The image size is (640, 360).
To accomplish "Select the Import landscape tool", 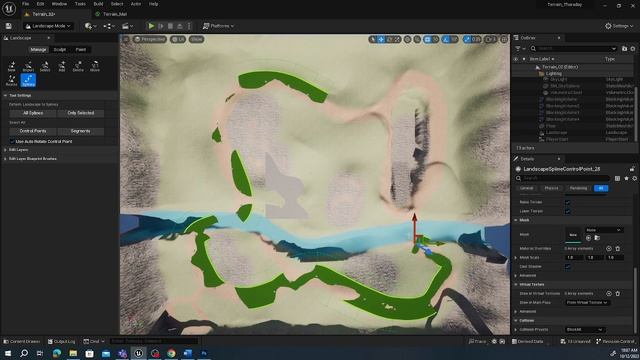I will 28,66.
